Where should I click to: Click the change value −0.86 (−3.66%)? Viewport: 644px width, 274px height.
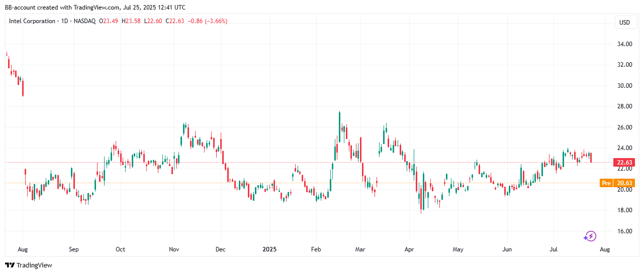(207, 21)
